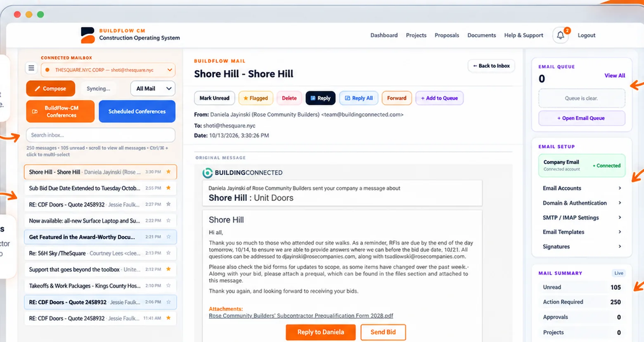Click Reply to Daniela button
Image resolution: width=644 pixels, height=342 pixels.
[320, 332]
